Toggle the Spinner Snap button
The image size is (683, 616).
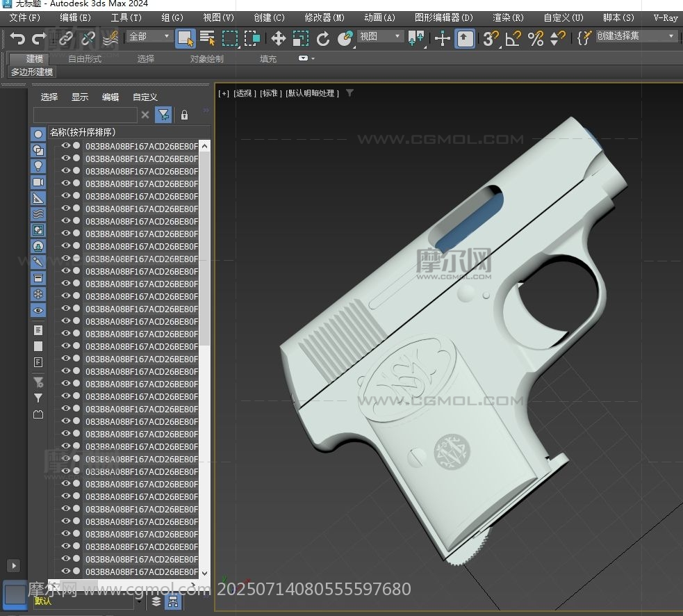click(x=557, y=38)
